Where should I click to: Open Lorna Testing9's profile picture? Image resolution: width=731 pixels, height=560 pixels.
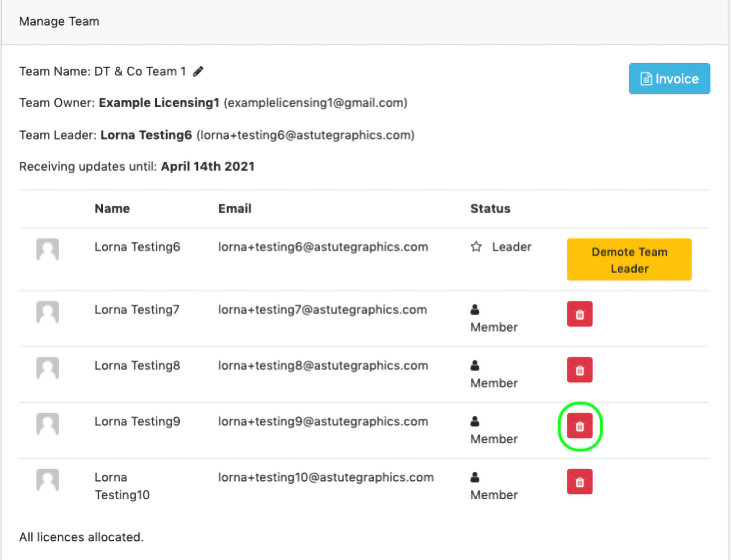[x=47, y=424]
